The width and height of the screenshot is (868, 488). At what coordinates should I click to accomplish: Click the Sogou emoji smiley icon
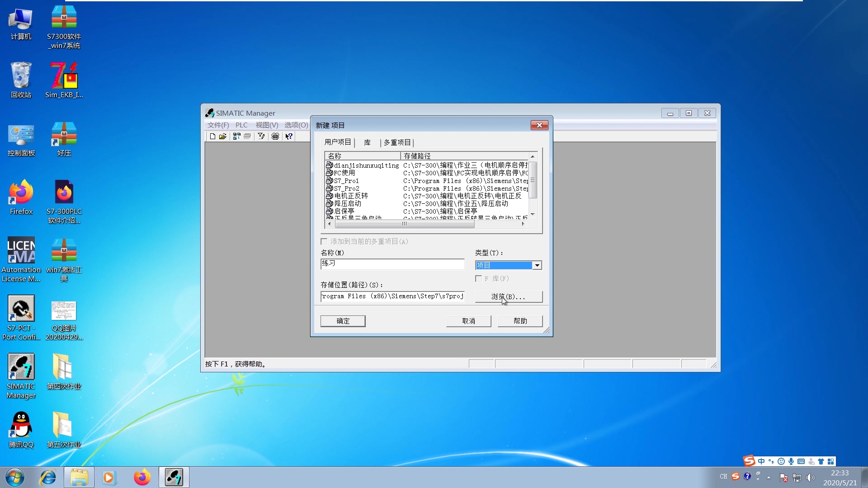point(781,461)
